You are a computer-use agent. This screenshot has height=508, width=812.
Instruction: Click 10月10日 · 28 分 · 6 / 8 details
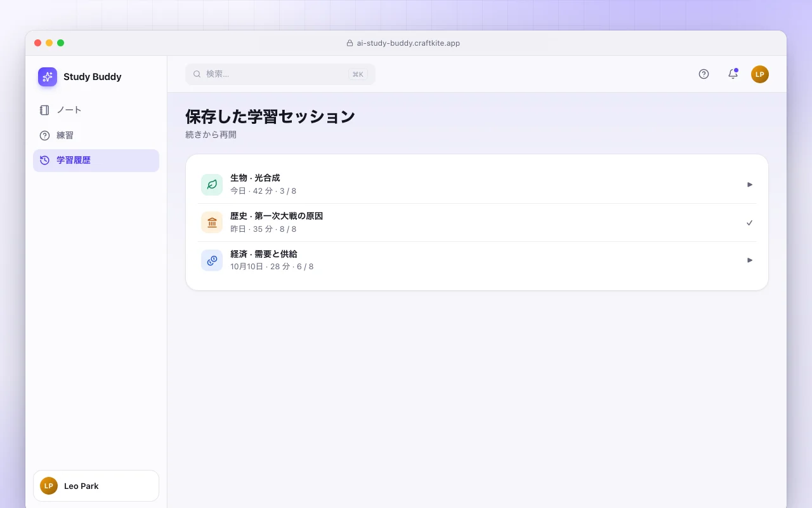coord(272,267)
